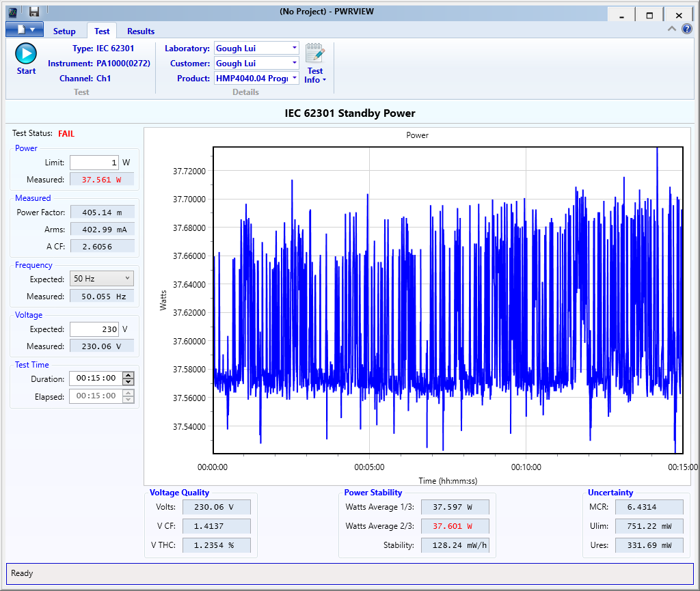Maximize the PWRVIEW window
This screenshot has width=700, height=591.
click(649, 15)
